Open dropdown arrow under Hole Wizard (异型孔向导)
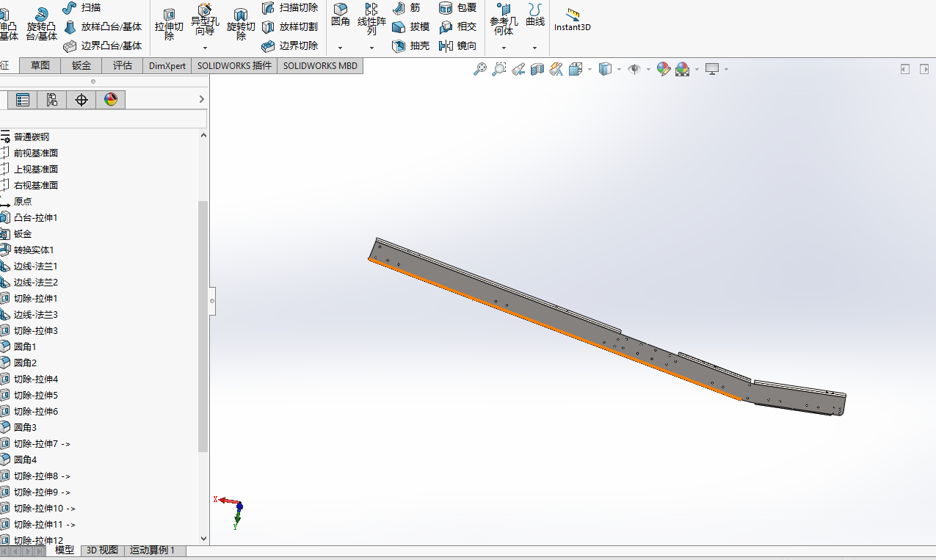 tap(204, 48)
